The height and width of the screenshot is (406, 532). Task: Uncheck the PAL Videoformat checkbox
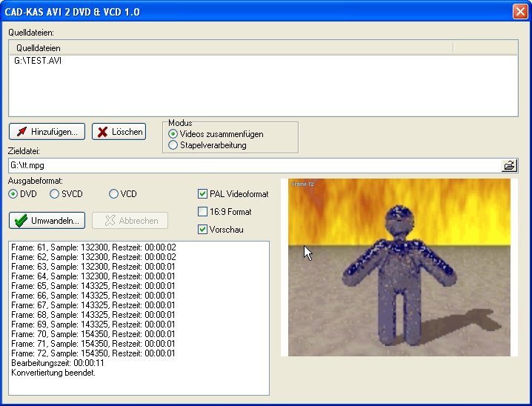coord(203,194)
